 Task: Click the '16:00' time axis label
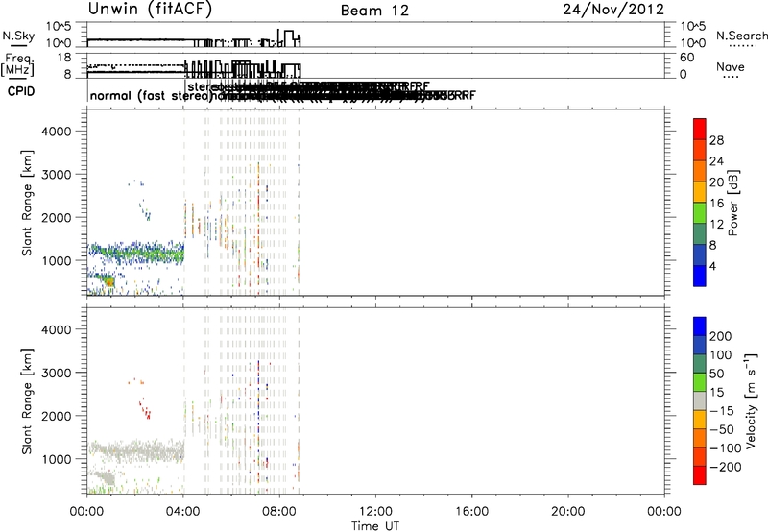(x=471, y=511)
